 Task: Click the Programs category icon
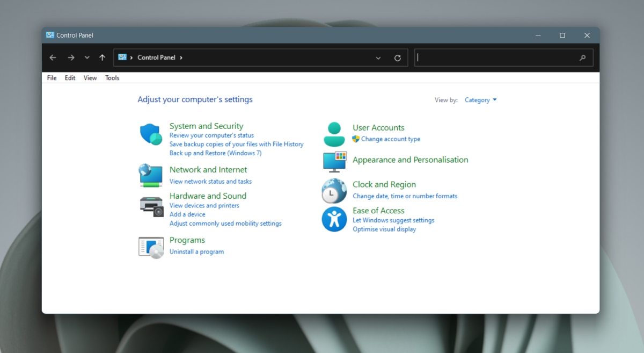point(151,247)
